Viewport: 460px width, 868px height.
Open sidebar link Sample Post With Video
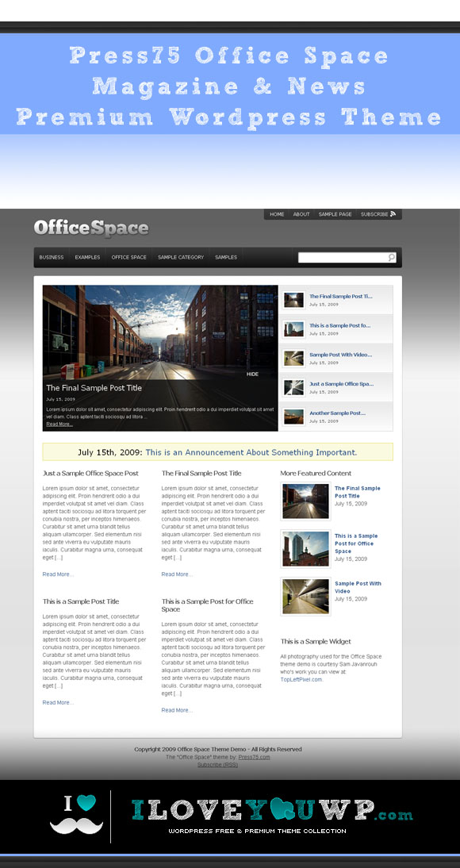[x=358, y=587]
